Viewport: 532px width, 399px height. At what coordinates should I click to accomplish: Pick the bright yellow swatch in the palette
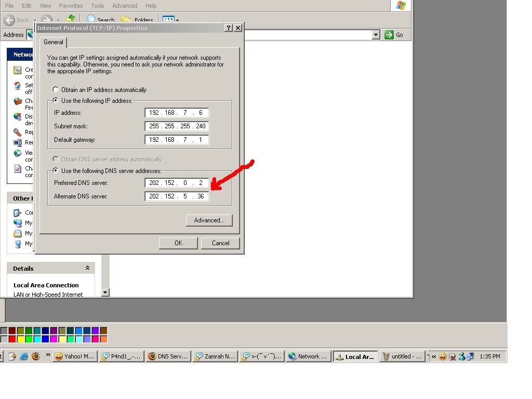tap(21, 339)
